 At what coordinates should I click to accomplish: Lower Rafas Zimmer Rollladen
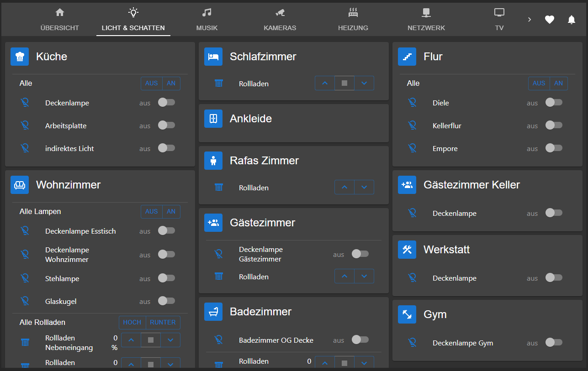tap(364, 187)
